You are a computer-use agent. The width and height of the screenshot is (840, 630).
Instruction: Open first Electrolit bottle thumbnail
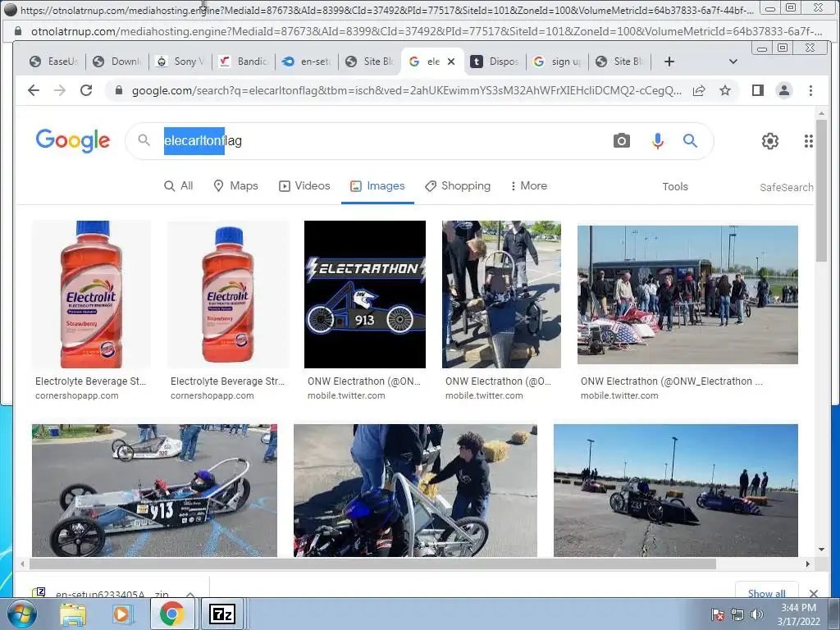pyautogui.click(x=91, y=294)
